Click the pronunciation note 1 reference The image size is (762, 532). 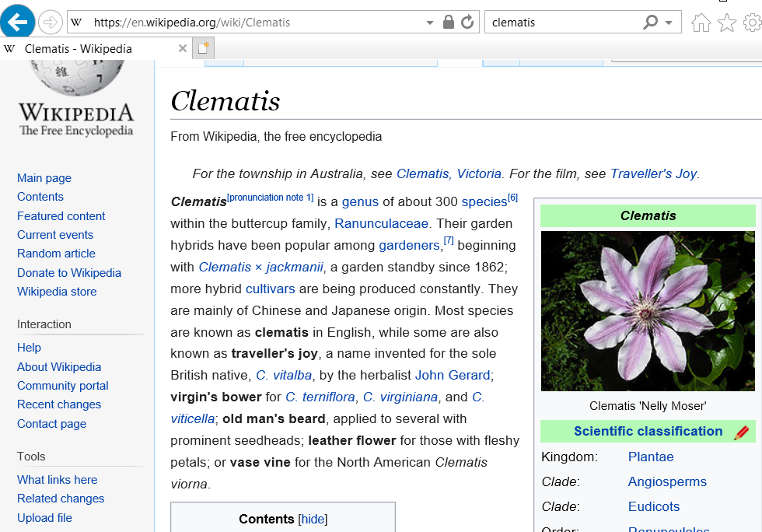[x=271, y=198]
